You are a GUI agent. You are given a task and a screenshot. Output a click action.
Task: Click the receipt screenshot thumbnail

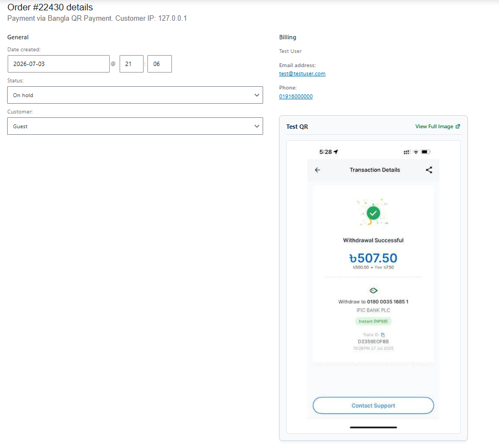(373, 287)
